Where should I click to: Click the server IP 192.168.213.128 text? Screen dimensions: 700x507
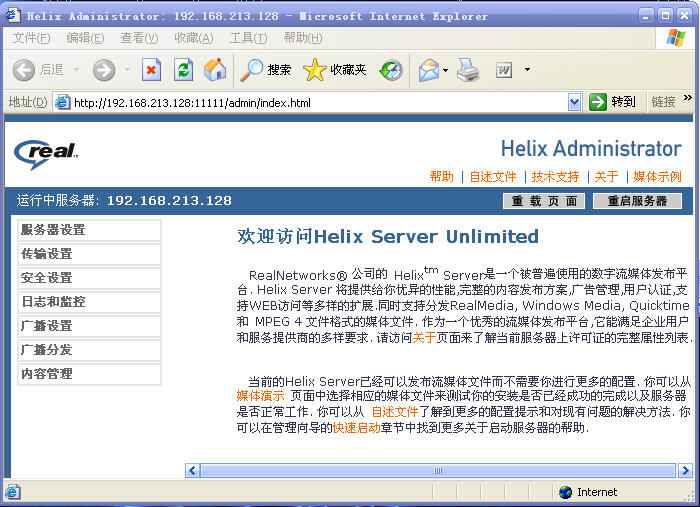pyautogui.click(x=169, y=201)
